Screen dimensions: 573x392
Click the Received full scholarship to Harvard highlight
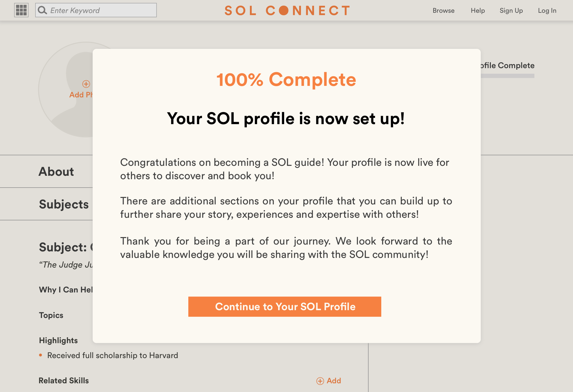(112, 355)
